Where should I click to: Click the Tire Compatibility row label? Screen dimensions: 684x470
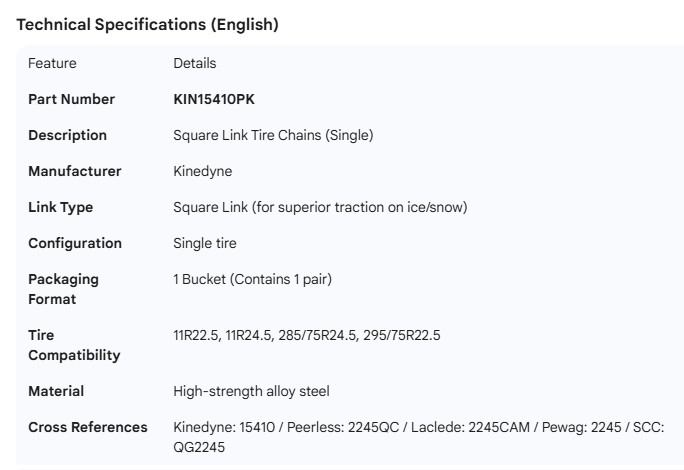[x=74, y=345]
